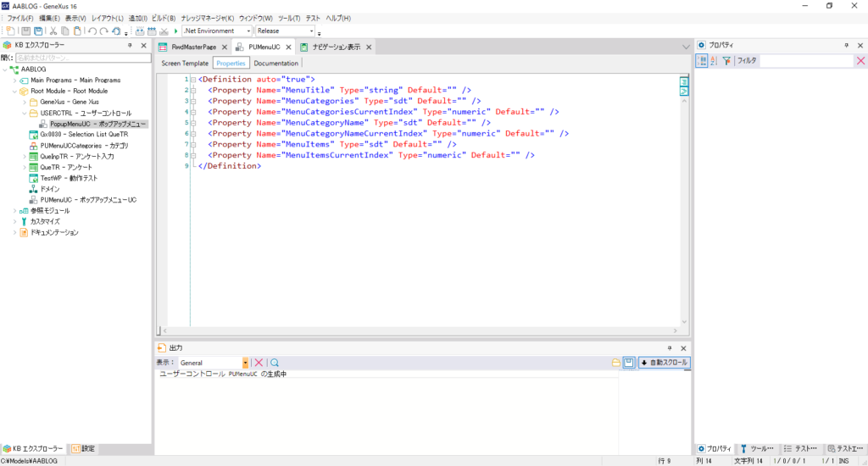
Task: Open the ビルド(B) menu
Action: tap(164, 19)
